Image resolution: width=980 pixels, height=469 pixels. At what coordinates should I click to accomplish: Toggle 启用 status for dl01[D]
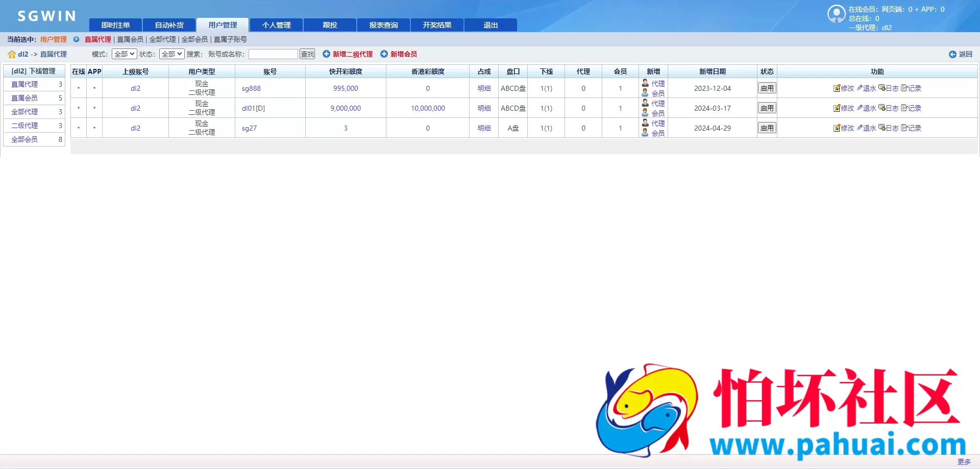click(x=767, y=108)
